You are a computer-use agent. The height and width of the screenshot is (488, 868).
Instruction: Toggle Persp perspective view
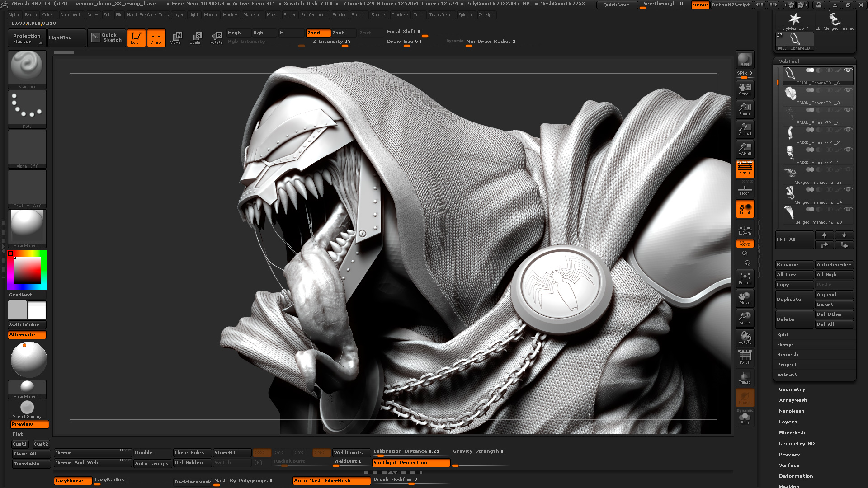click(745, 169)
